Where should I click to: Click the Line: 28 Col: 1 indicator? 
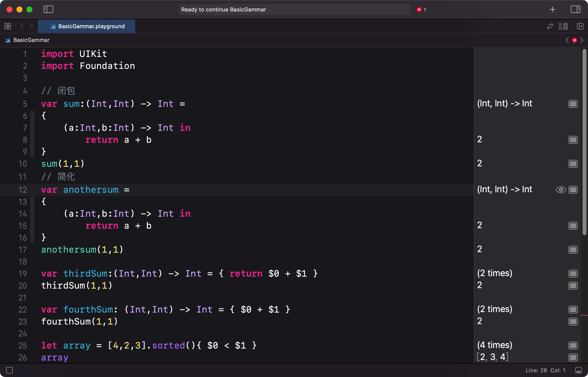click(545, 370)
